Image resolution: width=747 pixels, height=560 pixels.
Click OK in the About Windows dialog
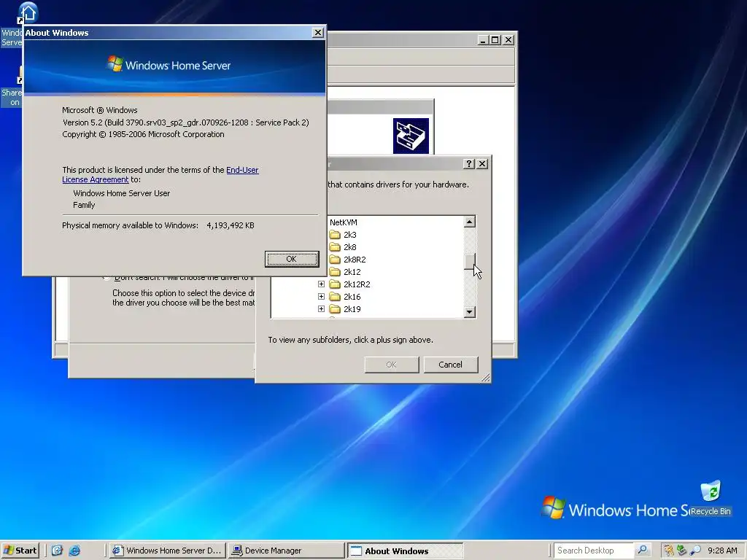pyautogui.click(x=292, y=259)
